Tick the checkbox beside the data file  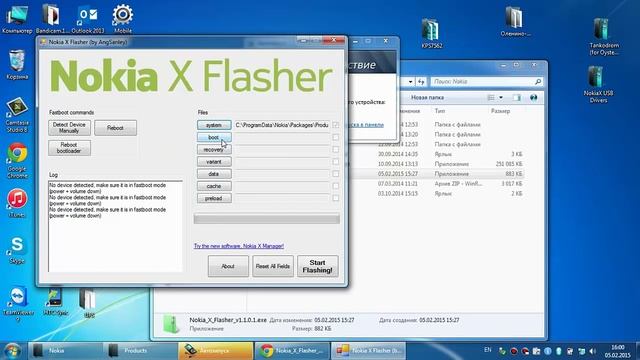(x=336, y=174)
